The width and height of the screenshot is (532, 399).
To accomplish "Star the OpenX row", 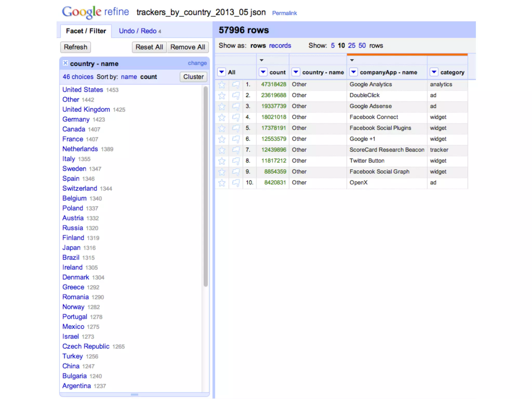I will (x=222, y=183).
